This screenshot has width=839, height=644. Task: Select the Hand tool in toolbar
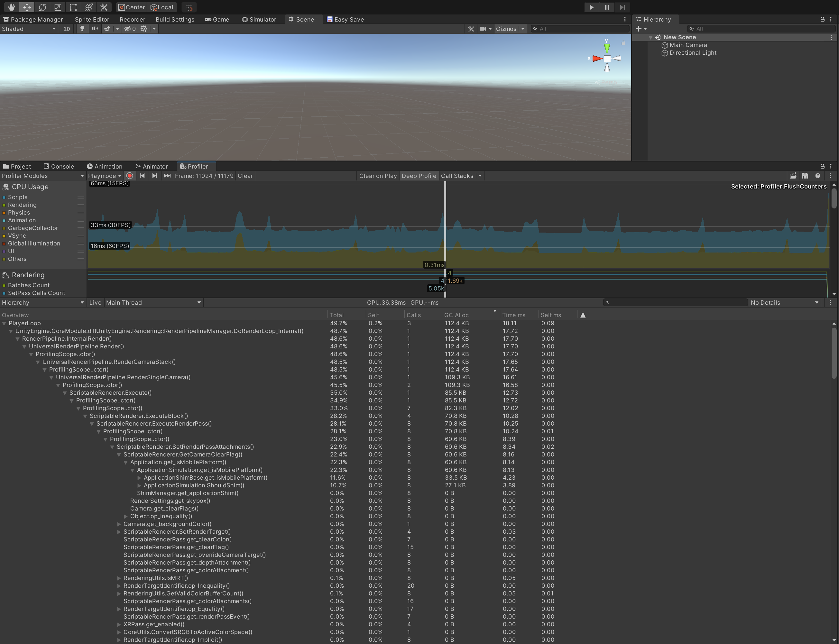point(11,7)
